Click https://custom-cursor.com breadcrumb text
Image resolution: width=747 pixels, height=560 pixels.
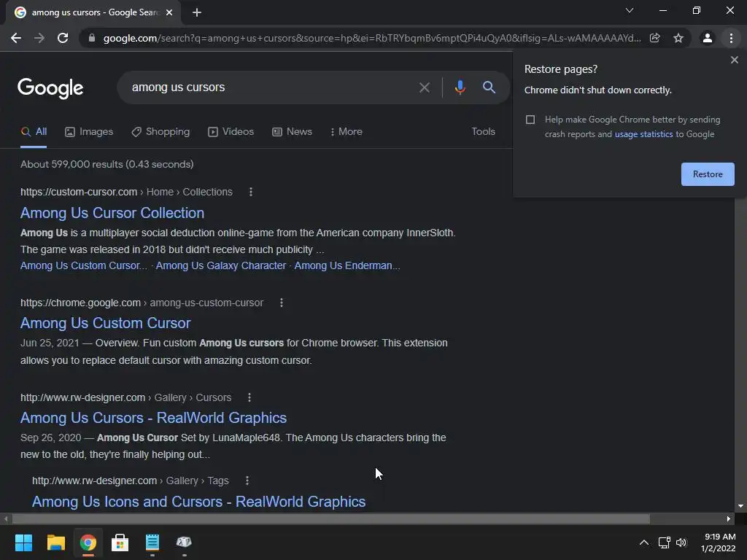click(x=79, y=192)
